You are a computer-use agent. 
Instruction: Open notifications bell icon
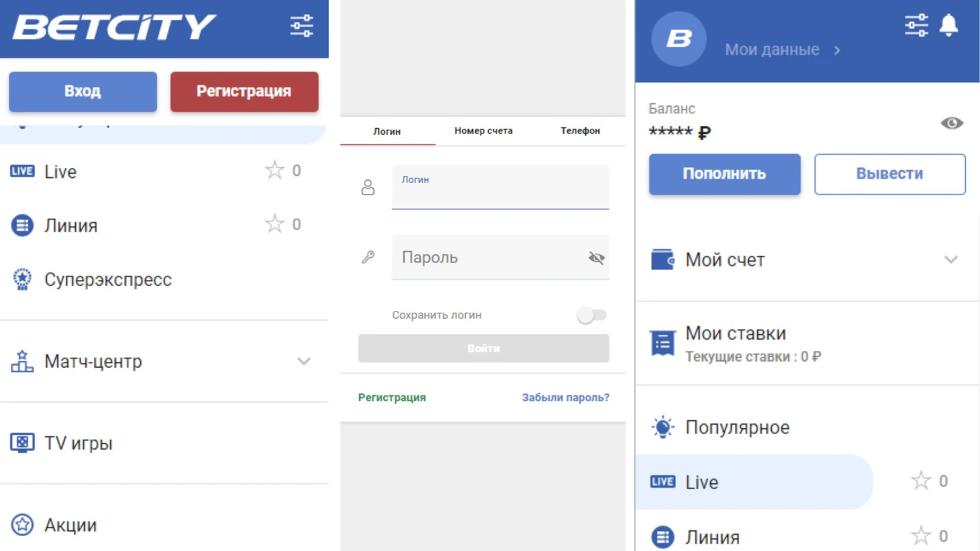tap(948, 26)
